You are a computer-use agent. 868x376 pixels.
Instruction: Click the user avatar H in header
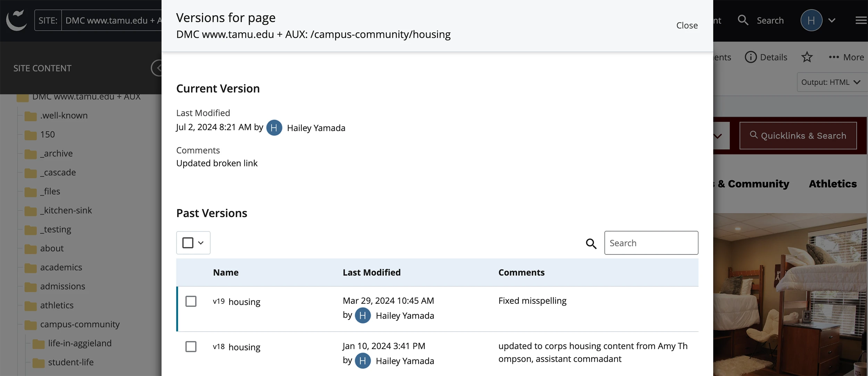click(x=811, y=20)
